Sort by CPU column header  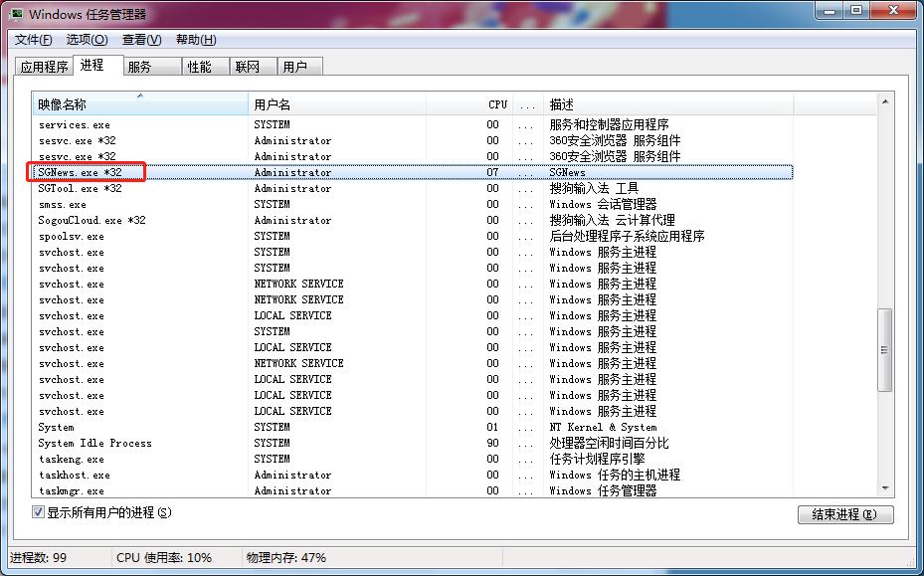469,104
